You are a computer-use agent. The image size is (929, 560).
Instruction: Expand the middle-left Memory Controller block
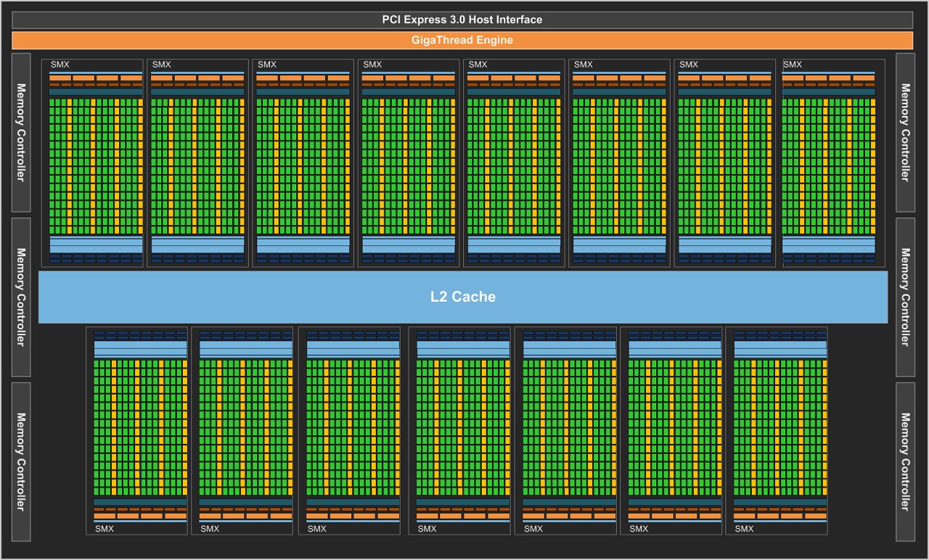pos(20,296)
